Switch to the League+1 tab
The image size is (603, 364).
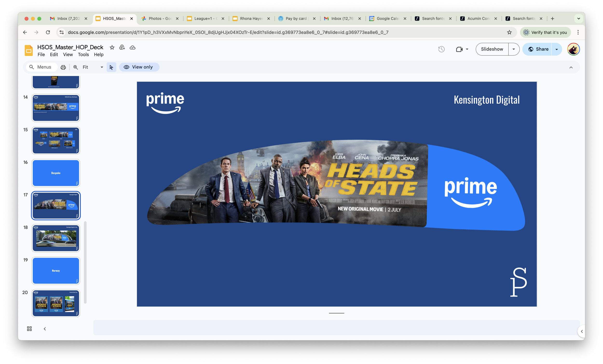(205, 19)
